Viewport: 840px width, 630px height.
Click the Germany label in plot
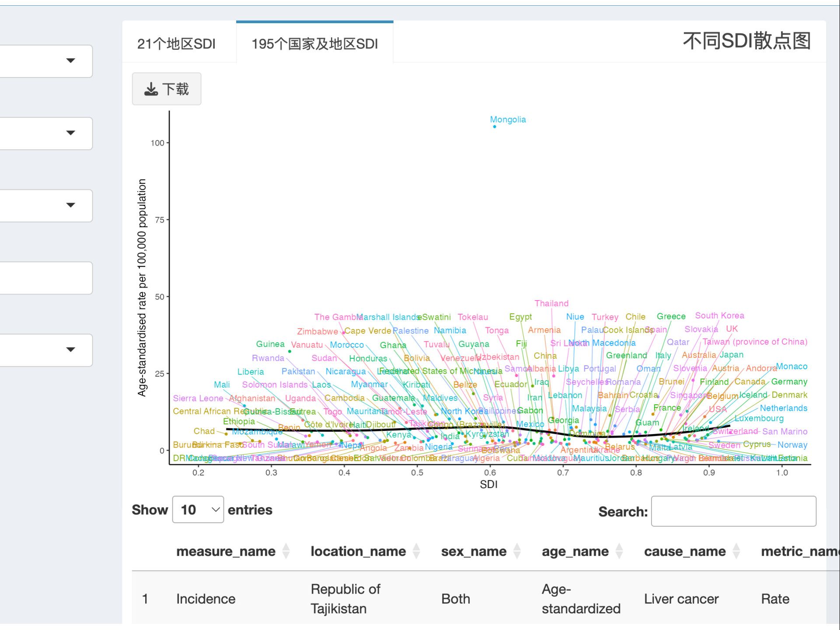point(789,381)
